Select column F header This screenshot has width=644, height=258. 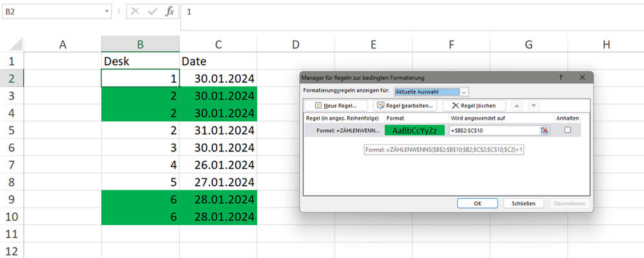tap(451, 45)
